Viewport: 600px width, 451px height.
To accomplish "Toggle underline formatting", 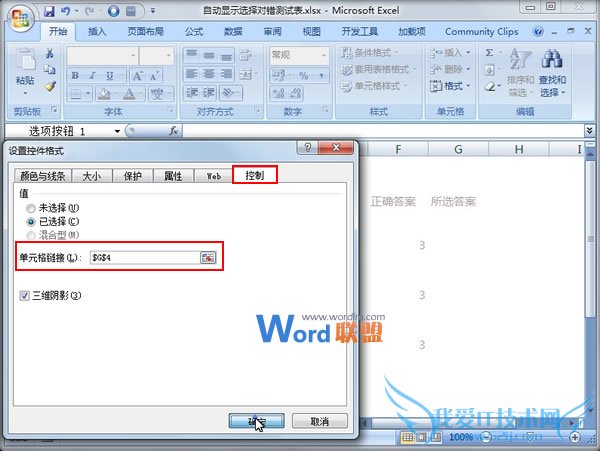I will 110,76.
